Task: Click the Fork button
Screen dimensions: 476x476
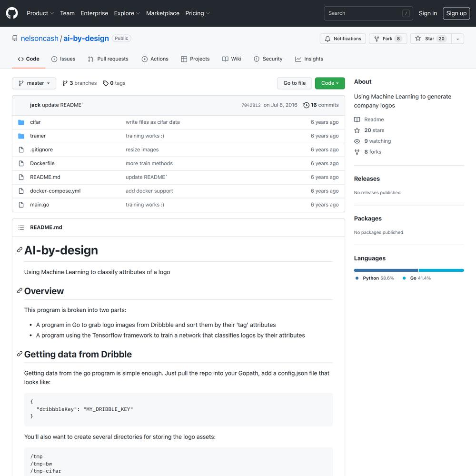Action: (x=388, y=39)
